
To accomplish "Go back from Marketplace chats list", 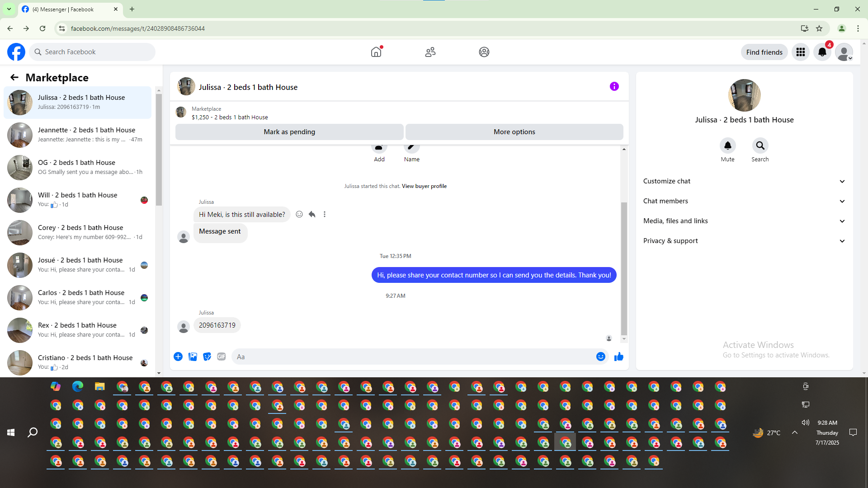I will [x=14, y=77].
